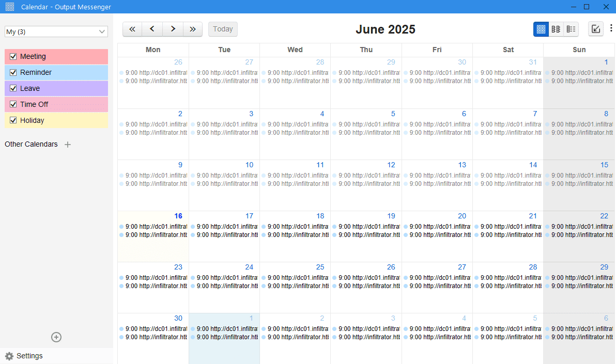Image resolution: width=616 pixels, height=364 pixels.
Task: Click the circled plus button in the sidebar
Action: tap(56, 337)
